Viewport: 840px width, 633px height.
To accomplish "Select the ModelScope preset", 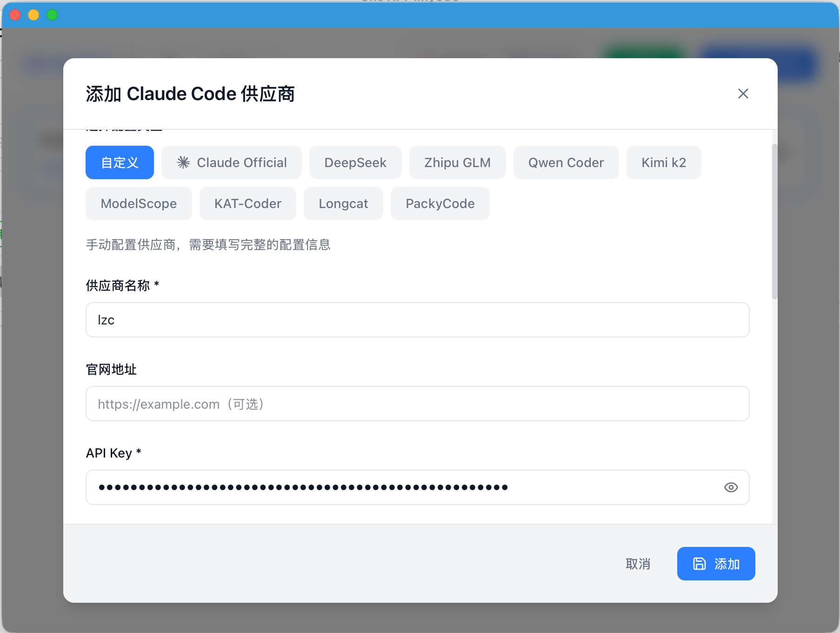I will point(139,203).
